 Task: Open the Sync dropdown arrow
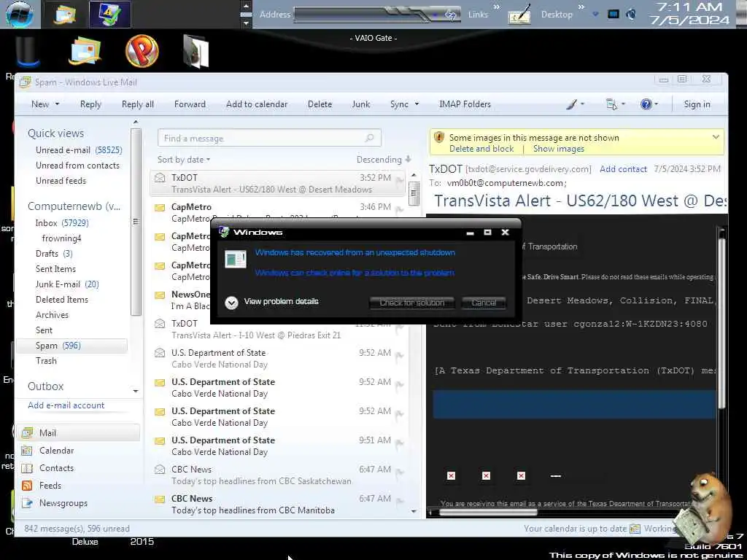tap(417, 104)
